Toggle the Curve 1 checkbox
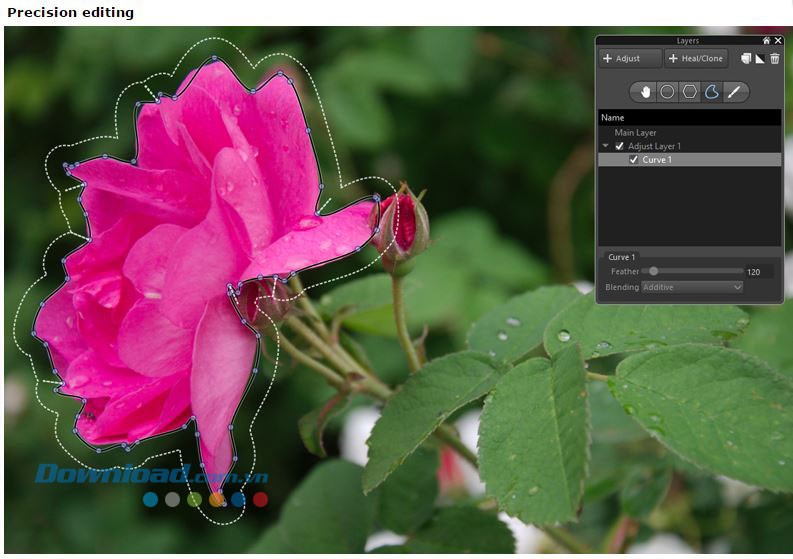Viewport: 793px width, 559px height. [x=634, y=160]
